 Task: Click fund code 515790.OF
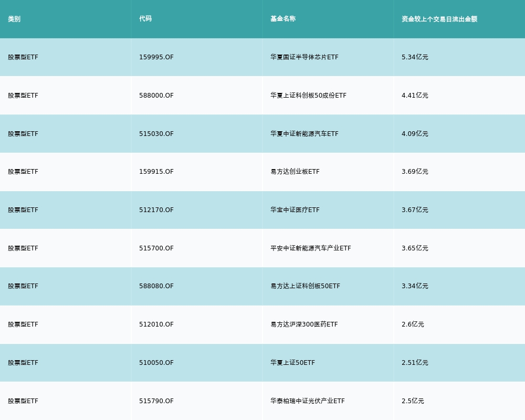coord(156,401)
